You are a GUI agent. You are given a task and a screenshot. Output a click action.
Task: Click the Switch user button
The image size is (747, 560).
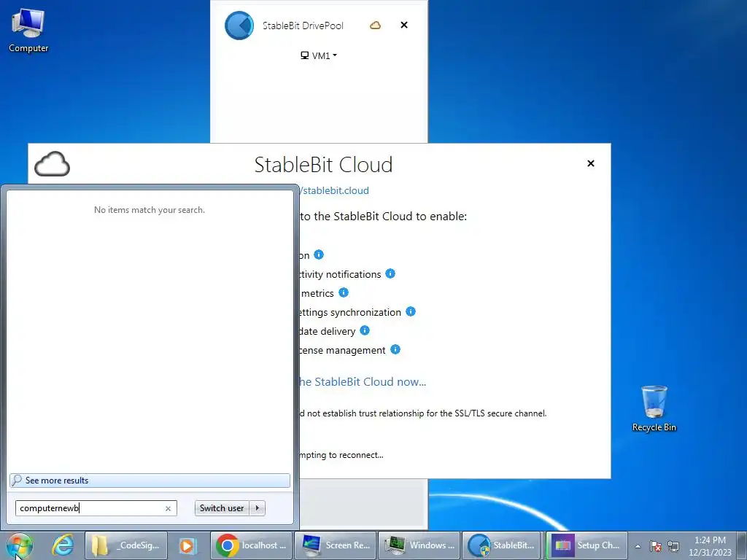222,508
